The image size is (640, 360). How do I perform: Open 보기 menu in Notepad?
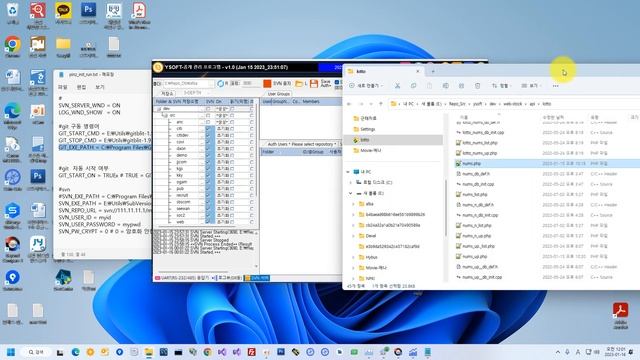click(100, 87)
